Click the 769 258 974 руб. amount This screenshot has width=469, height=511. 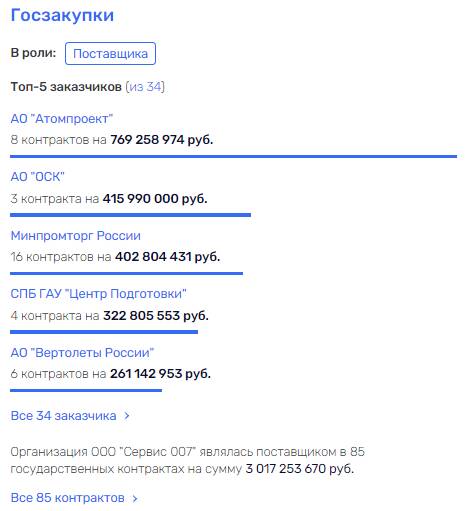[161, 140]
